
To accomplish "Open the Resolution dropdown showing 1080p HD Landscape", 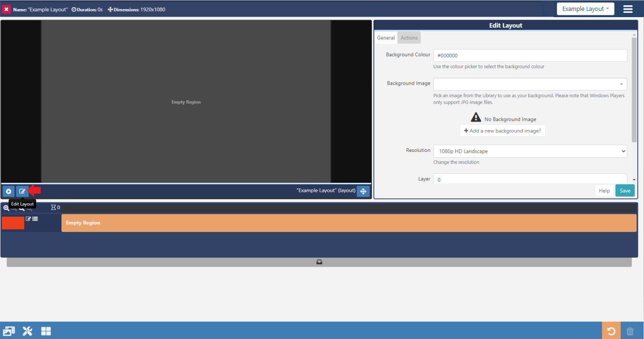I will (x=530, y=151).
